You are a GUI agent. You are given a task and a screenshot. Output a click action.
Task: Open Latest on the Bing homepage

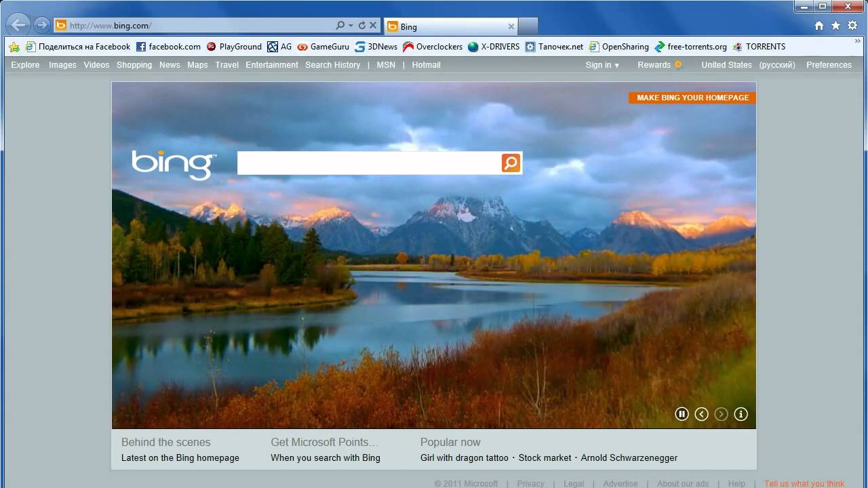pos(180,458)
